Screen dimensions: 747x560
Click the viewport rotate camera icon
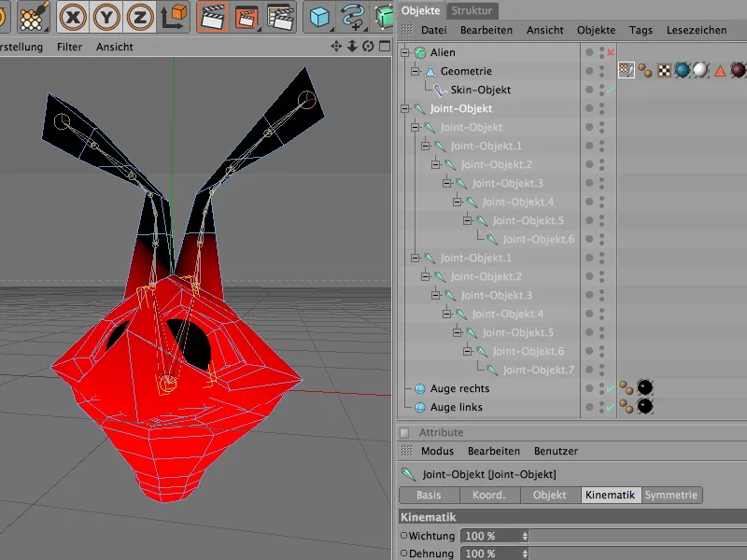pos(368,46)
